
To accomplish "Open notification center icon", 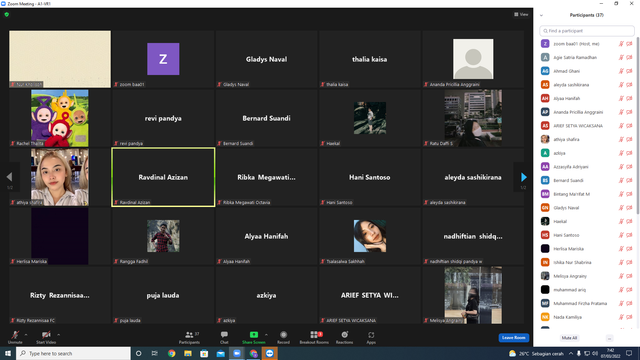I will [629, 353].
